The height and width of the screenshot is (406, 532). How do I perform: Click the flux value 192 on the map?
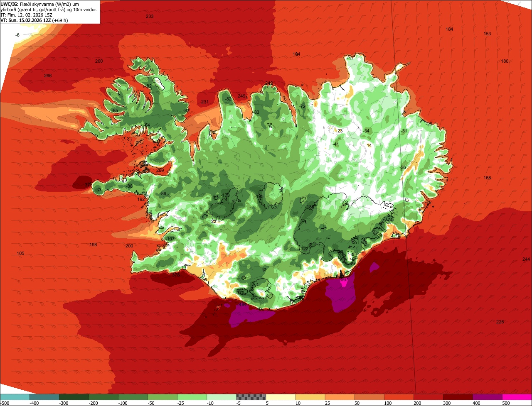point(141,199)
